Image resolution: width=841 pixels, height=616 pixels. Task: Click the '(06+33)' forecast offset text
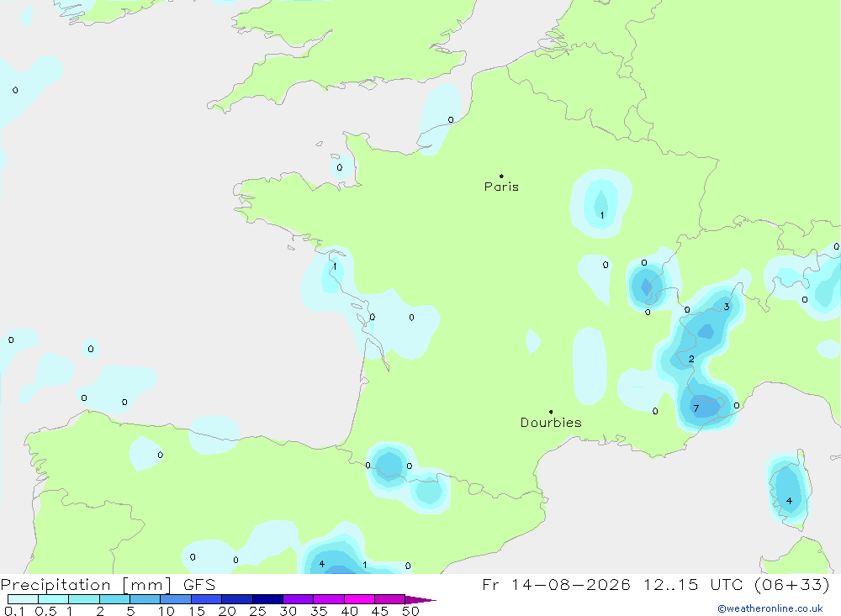[x=791, y=584]
